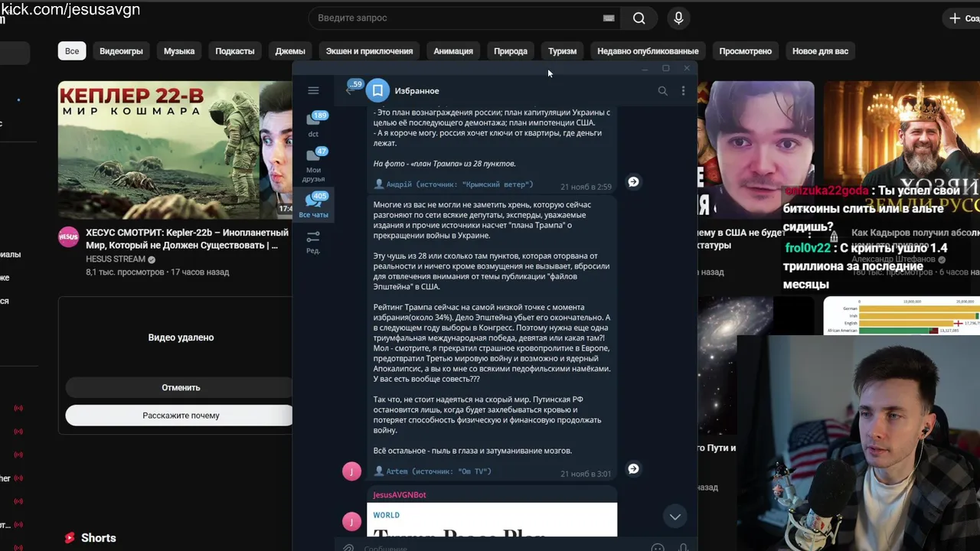Viewport: 980px width, 551px height.
Task: Select the Музыка filter chip
Action: 179,51
